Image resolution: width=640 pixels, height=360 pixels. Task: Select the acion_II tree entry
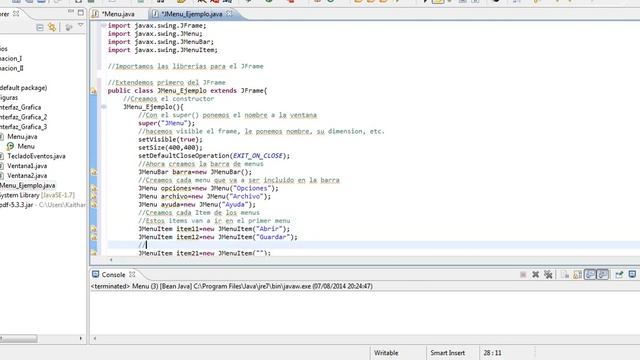[11, 68]
